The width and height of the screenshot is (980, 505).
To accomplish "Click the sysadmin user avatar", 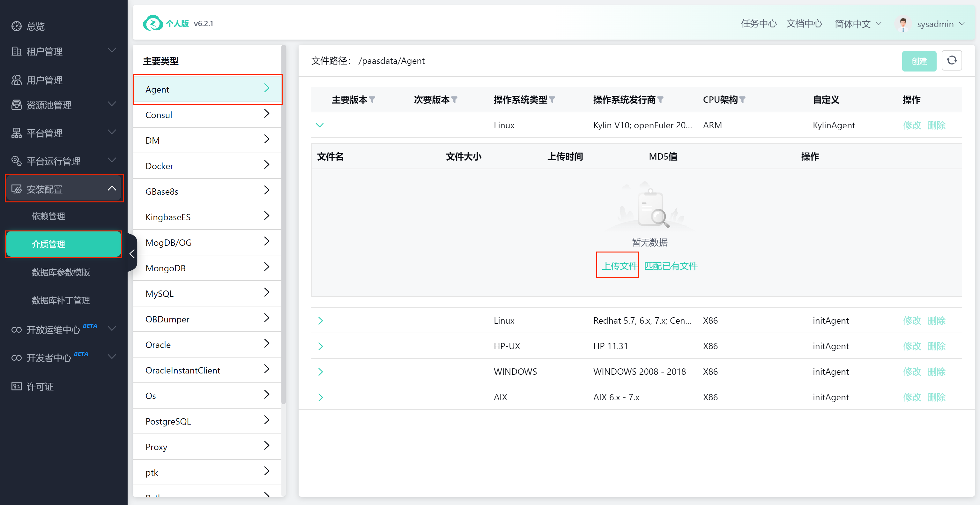I will tap(903, 24).
